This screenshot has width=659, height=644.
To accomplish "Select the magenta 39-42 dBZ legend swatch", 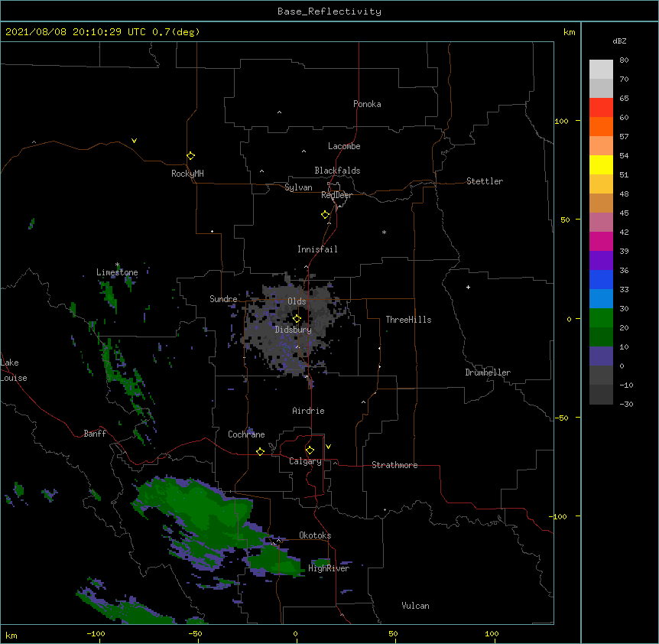I will 601,241.
